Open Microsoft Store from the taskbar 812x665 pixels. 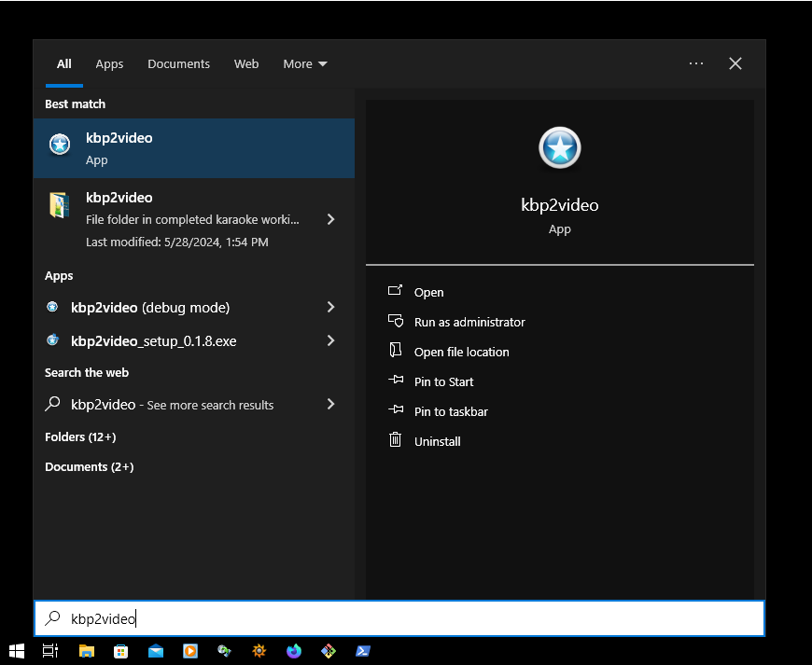pos(120,651)
